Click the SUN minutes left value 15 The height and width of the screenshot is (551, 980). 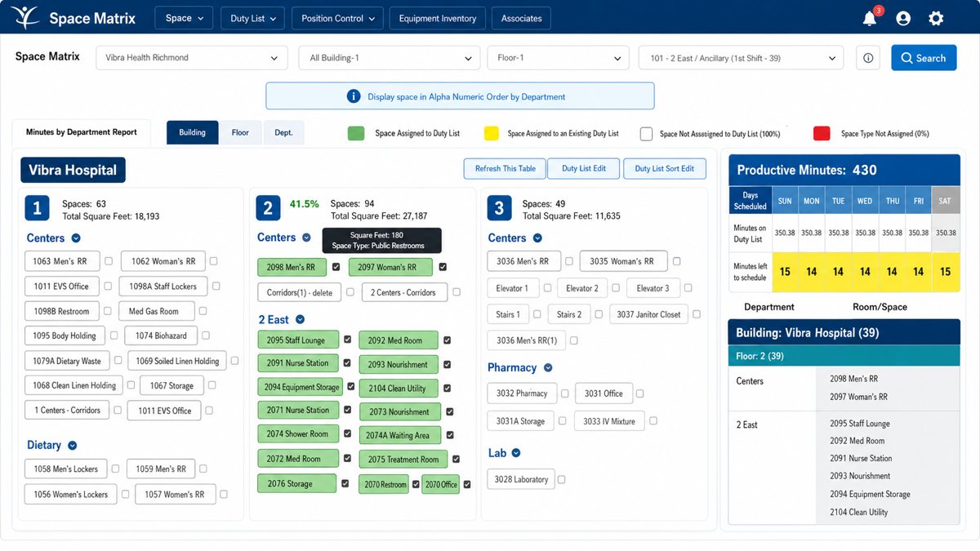[785, 272]
